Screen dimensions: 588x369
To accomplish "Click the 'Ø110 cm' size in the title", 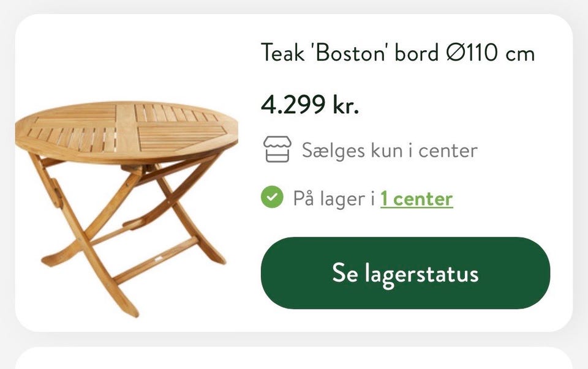I will coord(490,53).
